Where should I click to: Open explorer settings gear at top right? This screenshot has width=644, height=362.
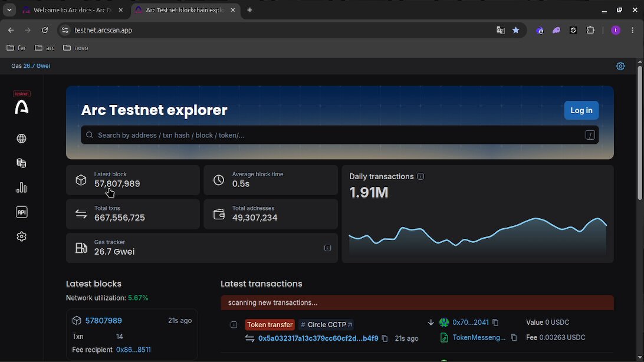pos(620,66)
